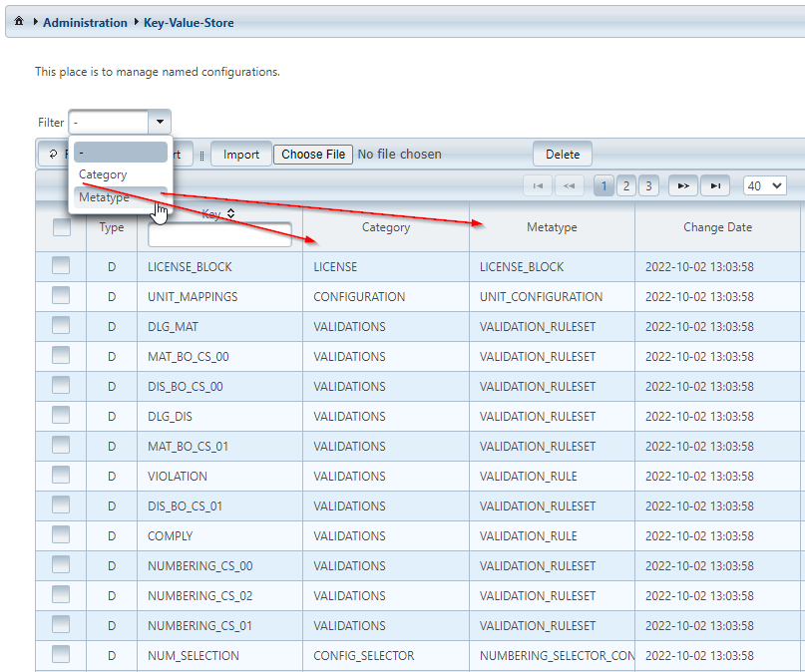Go to first page of results
This screenshot has width=805, height=672.
click(538, 185)
